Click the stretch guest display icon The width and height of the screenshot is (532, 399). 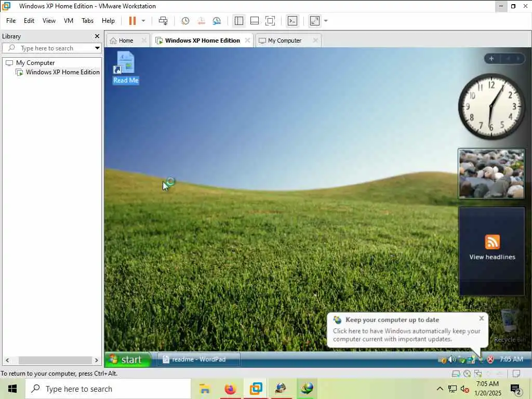pyautogui.click(x=315, y=21)
